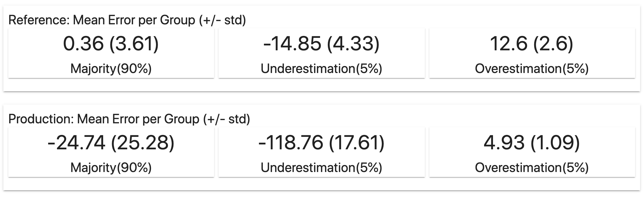
Task: Select the Underestimation(5%) label in Reference panel
Action: 321,69
